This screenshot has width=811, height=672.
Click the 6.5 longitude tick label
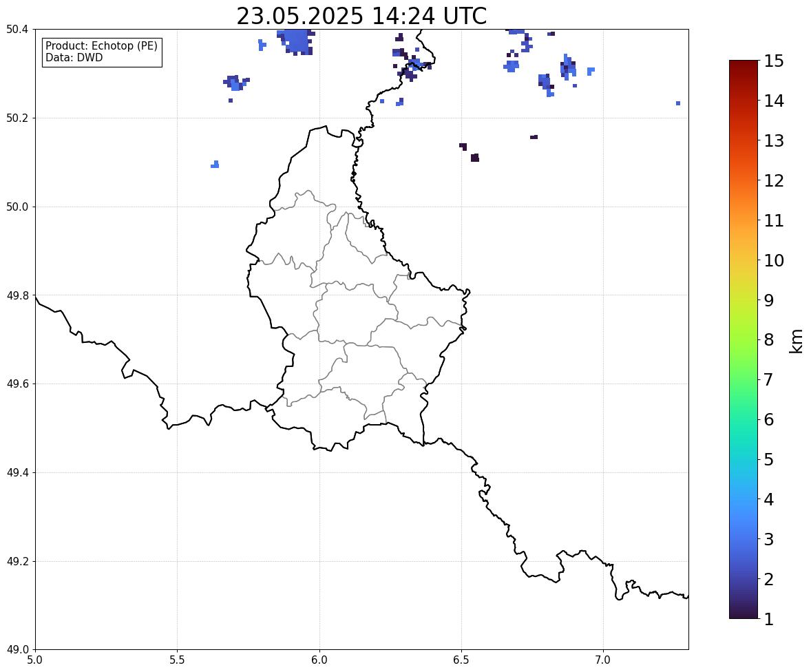click(x=461, y=660)
